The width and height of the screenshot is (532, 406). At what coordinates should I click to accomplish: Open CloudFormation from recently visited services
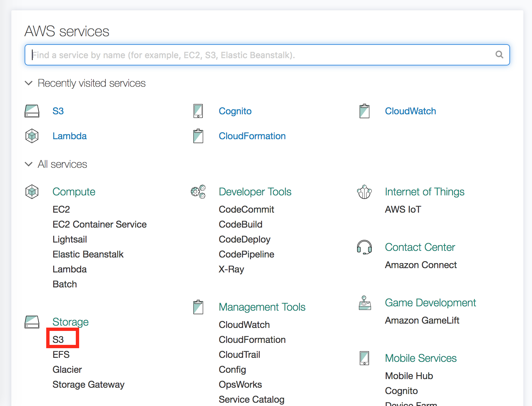252,136
